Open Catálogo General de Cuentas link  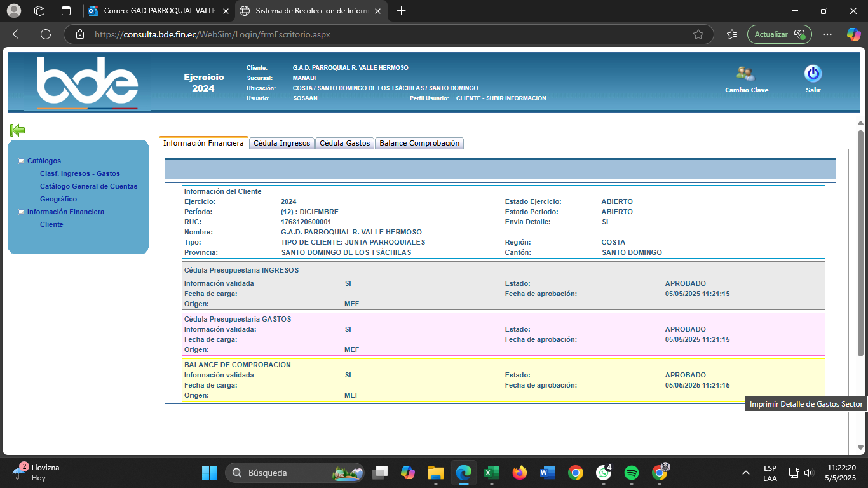88,186
